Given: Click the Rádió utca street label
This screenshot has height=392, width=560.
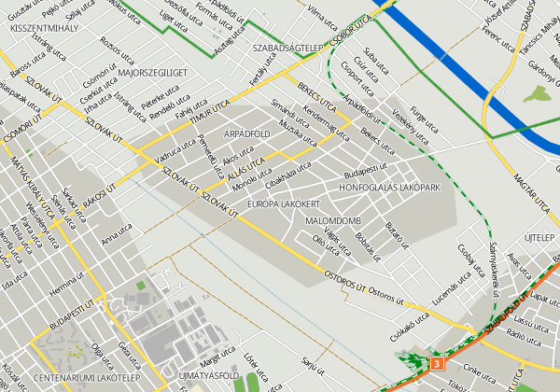Looking at the screenshot, I should tap(524, 337).
